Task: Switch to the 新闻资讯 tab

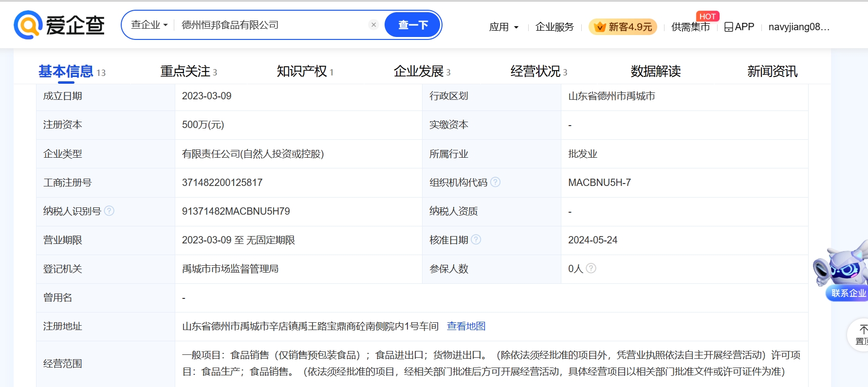Action: (773, 72)
